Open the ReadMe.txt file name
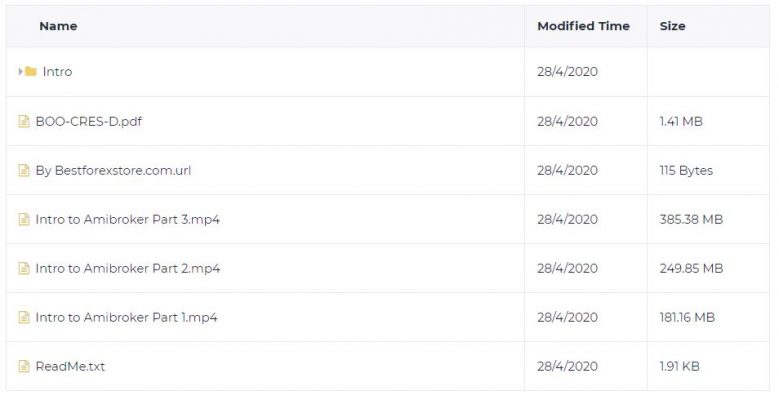Screen dimensions: 779x400 [x=71, y=366]
